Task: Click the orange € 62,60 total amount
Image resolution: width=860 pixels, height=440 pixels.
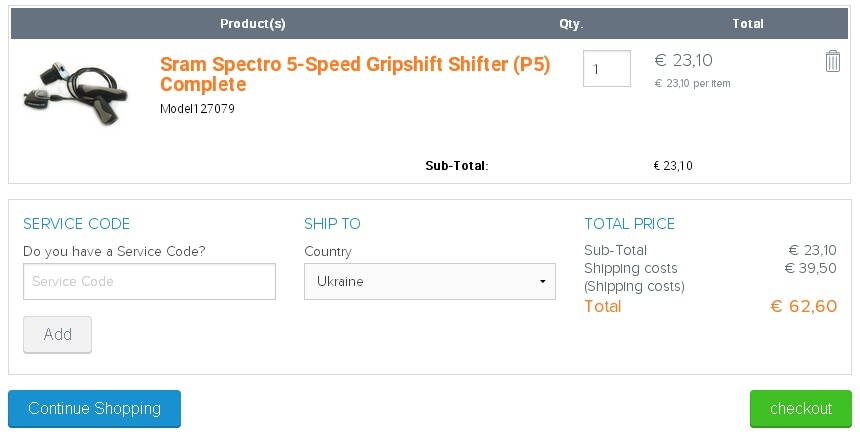Action: pyautogui.click(x=803, y=307)
